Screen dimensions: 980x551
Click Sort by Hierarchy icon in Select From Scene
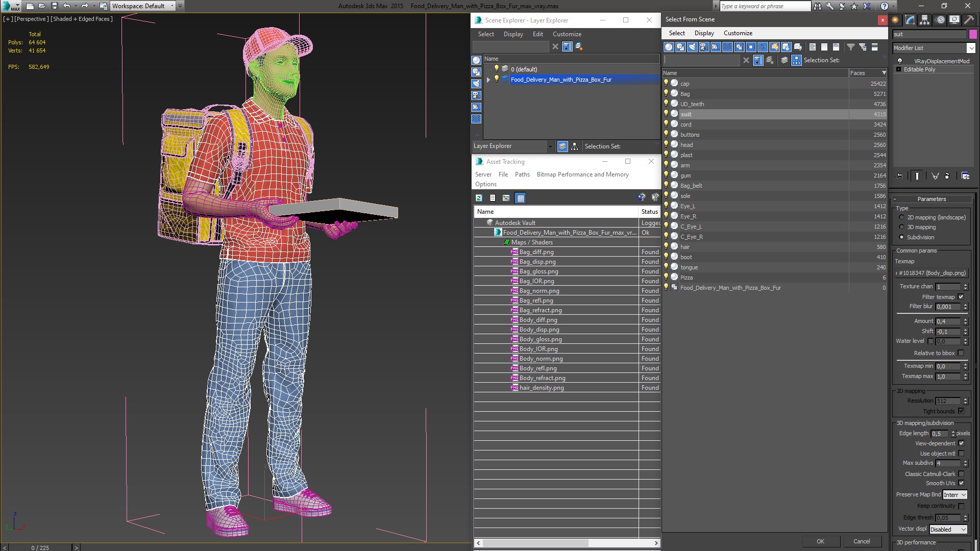pos(796,60)
